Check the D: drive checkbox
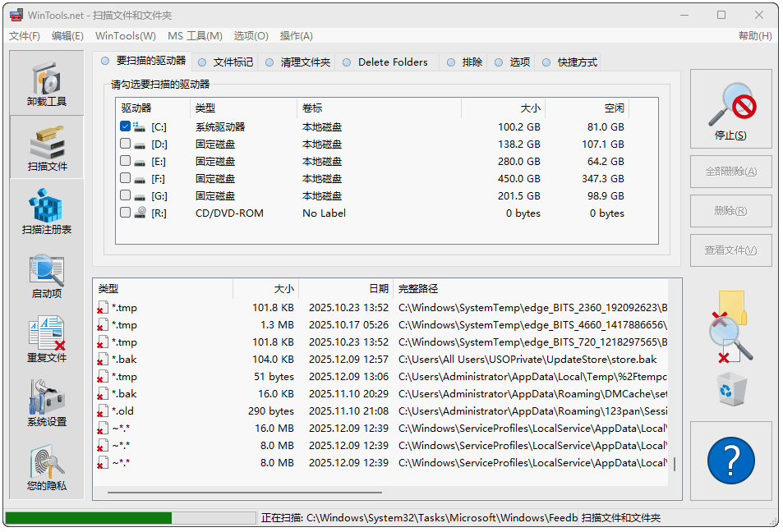The width and height of the screenshot is (783, 532). (x=125, y=144)
